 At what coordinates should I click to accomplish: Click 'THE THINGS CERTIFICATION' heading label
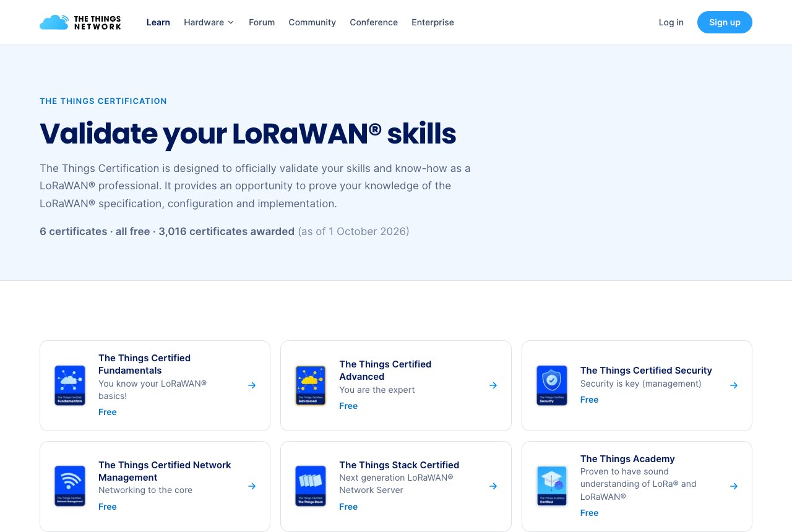pyautogui.click(x=103, y=101)
